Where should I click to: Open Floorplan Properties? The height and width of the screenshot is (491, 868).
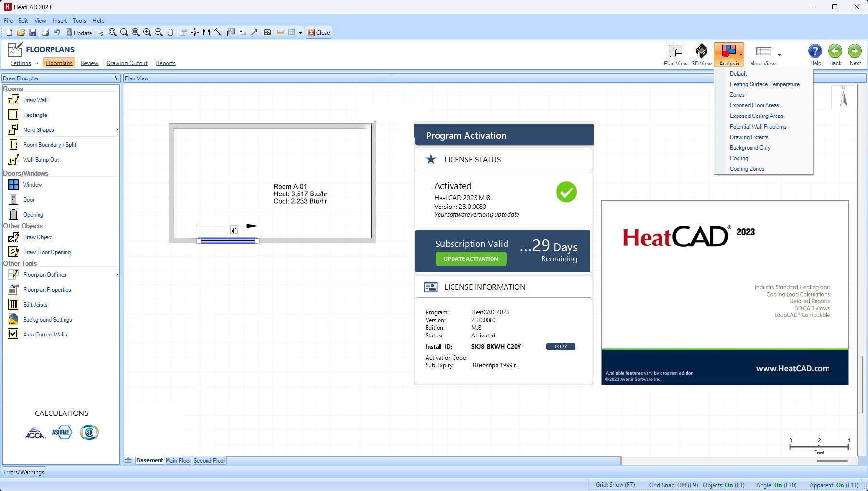[x=47, y=289]
